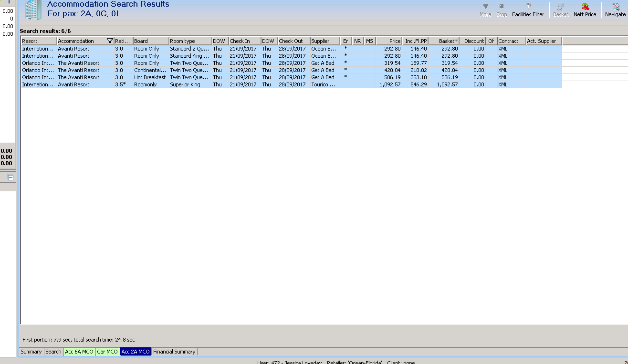Click the 546.29 Incl.Fl.PP value
The height and width of the screenshot is (364, 628).
click(416, 84)
